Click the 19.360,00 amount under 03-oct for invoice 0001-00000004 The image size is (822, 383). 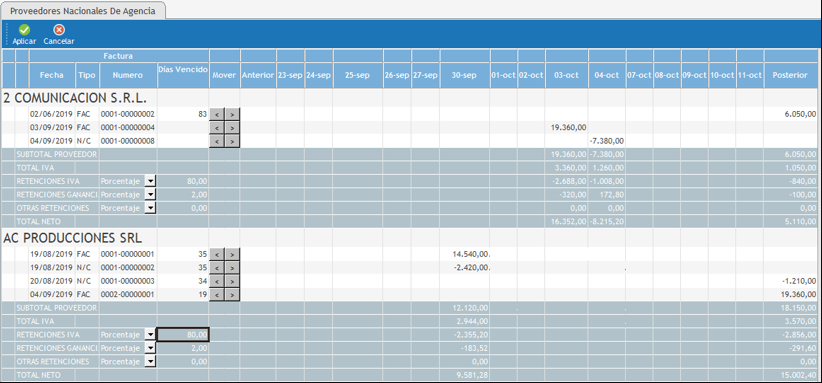[x=568, y=127]
